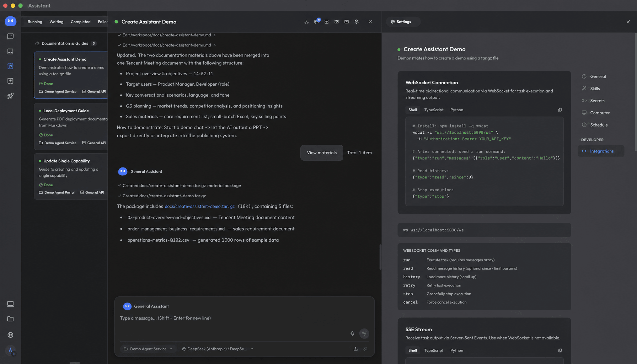Select Shell tab in WebSocket Connection
Image resolution: width=637 pixels, height=364 pixels.
412,110
